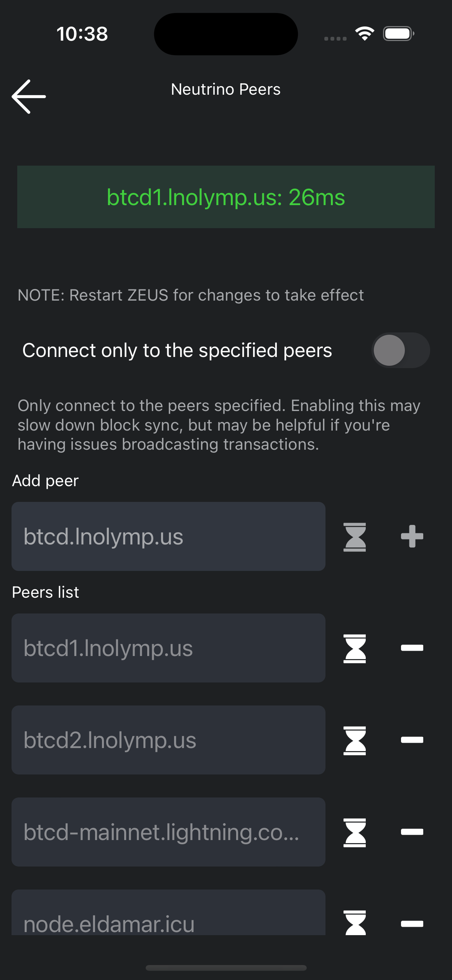
Task: Tap the green btcd1.lnolymp.us 26ms banner
Action: click(x=226, y=197)
